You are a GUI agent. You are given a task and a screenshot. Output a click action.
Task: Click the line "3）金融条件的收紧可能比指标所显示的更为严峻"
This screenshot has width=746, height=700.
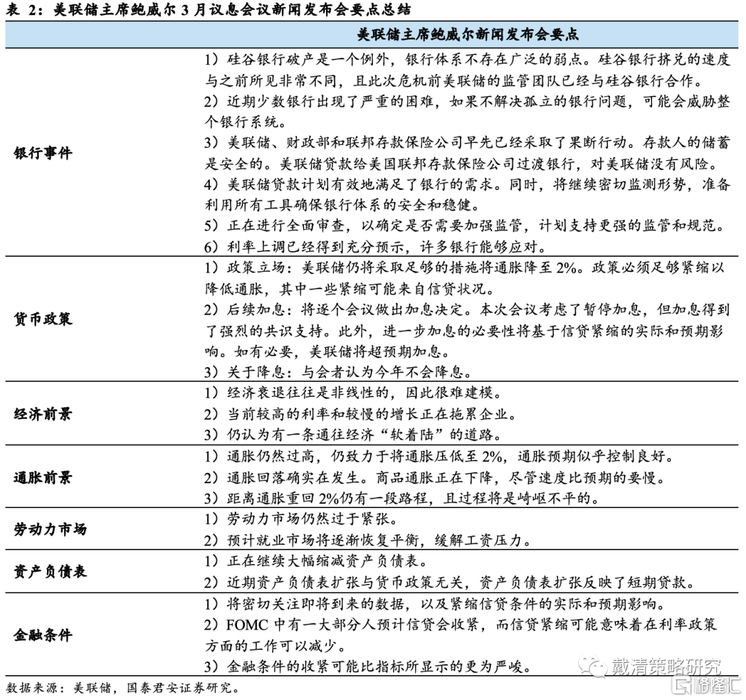368,667
